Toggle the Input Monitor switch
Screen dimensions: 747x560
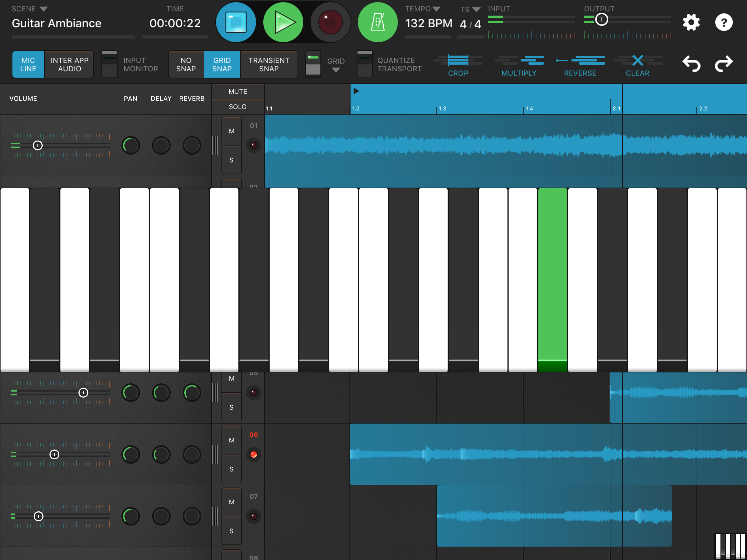tap(109, 64)
